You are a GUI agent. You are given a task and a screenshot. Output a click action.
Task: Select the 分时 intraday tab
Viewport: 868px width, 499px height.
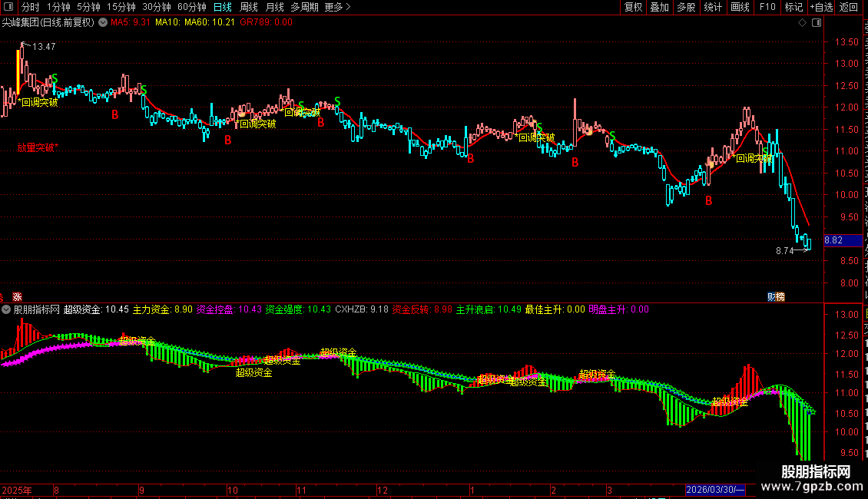coord(31,7)
